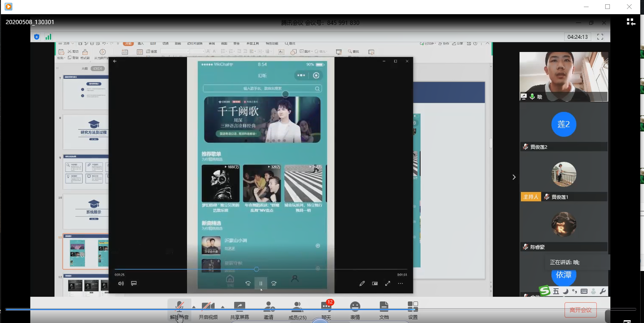644x323 pixels.
Task: Unmute microphone in meeting toolbar
Action: (179, 310)
